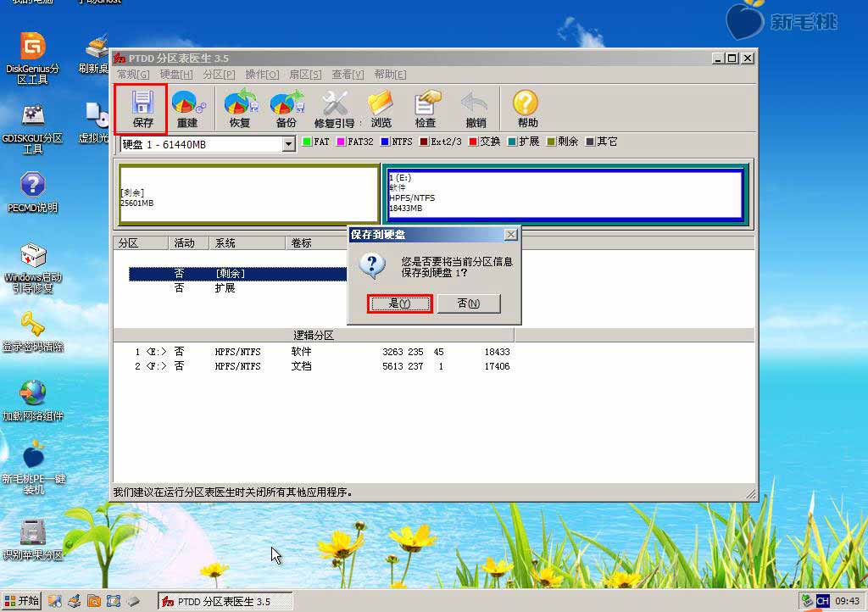Click the Save (保存) toolbar icon
The height and width of the screenshot is (612, 868).
click(142, 109)
